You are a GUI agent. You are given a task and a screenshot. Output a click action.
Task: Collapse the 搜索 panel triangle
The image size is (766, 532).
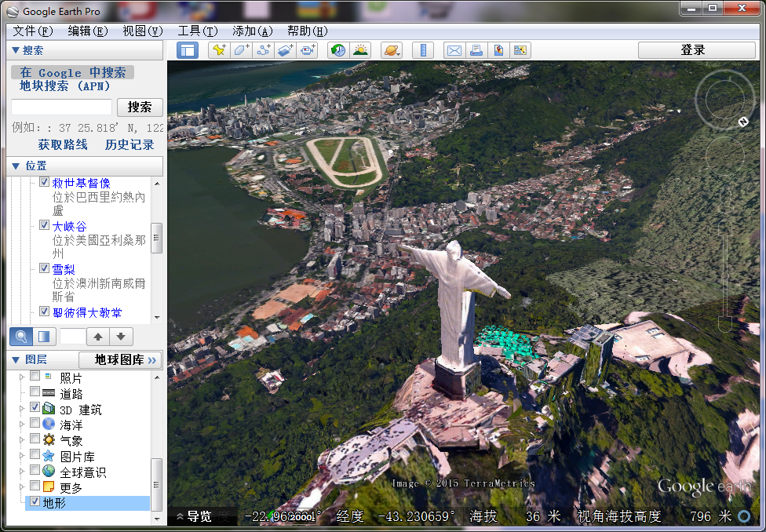click(15, 50)
